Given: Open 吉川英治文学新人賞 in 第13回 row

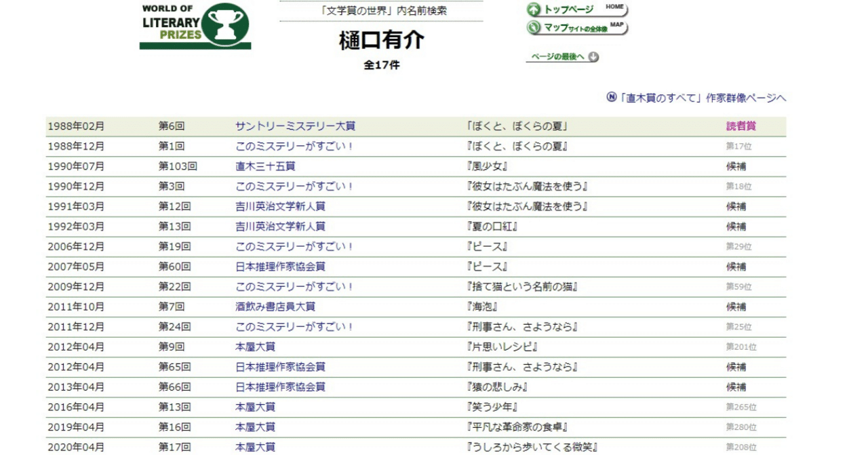Looking at the screenshot, I should 280,226.
